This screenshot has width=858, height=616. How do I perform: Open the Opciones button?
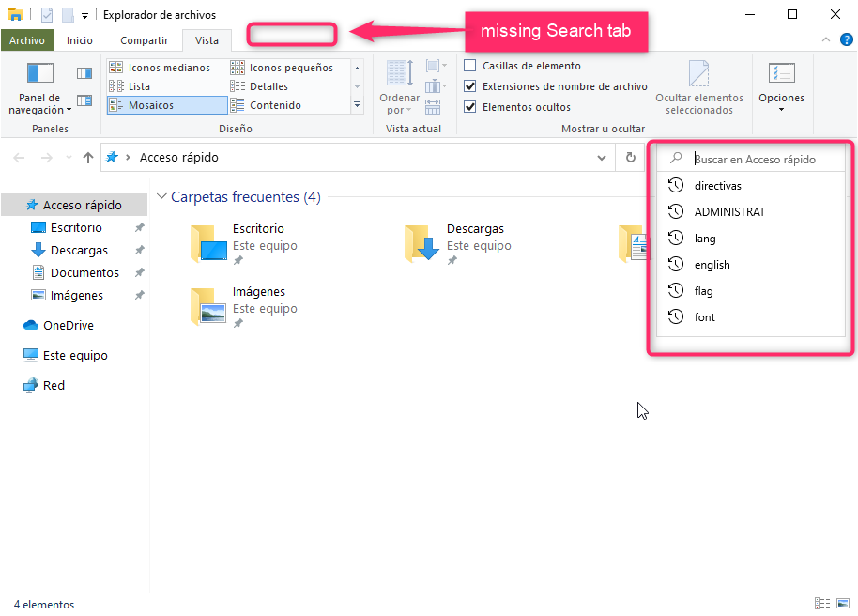pyautogui.click(x=781, y=87)
